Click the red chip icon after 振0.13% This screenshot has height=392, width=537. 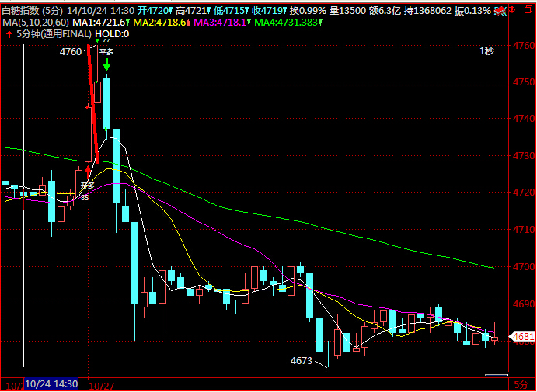pyautogui.click(x=500, y=11)
